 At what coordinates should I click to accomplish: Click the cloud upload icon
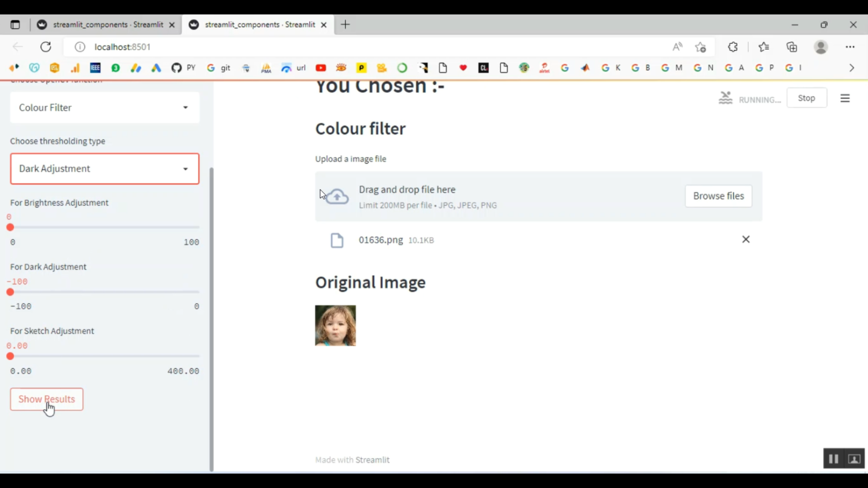[337, 197]
